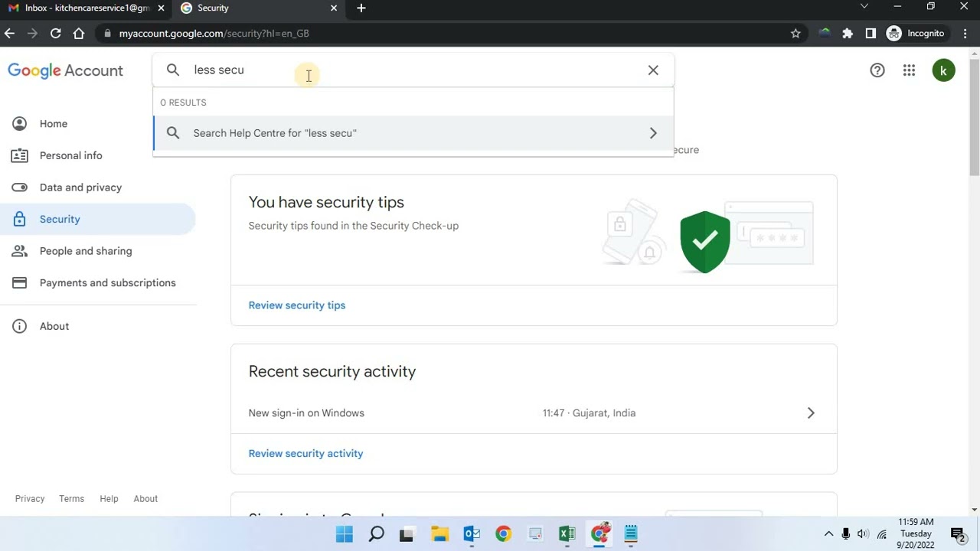Open the footer About link
This screenshot has width=980, height=551.
point(145,499)
